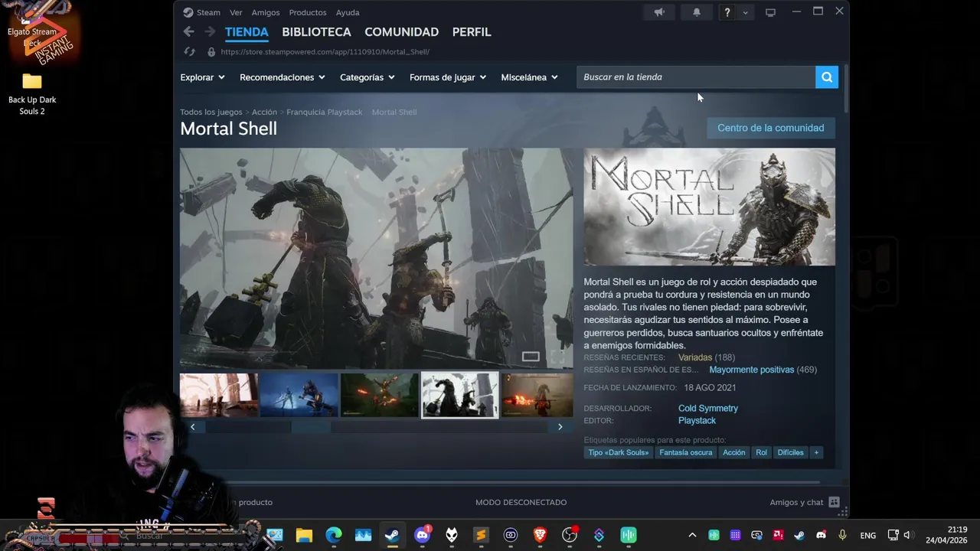Select the first pink-toned screenshot thumbnail
Screen dimensions: 980x551
coord(219,395)
